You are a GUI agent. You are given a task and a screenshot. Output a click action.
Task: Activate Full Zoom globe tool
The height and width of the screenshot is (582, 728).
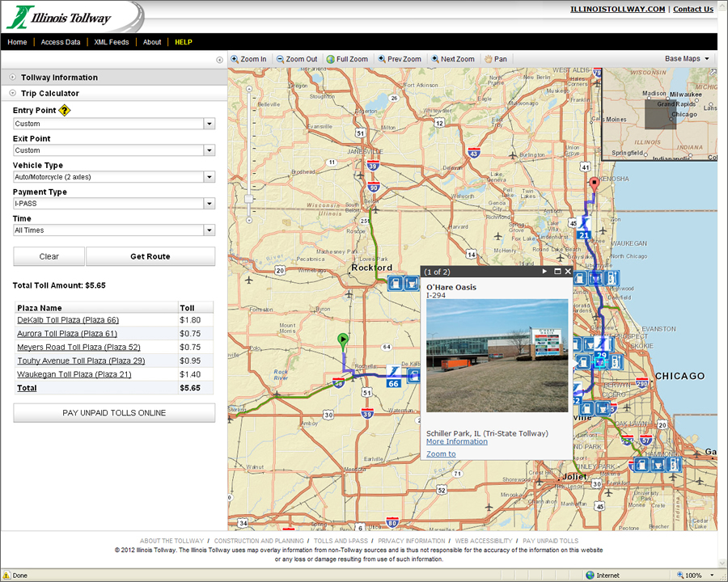tap(347, 59)
